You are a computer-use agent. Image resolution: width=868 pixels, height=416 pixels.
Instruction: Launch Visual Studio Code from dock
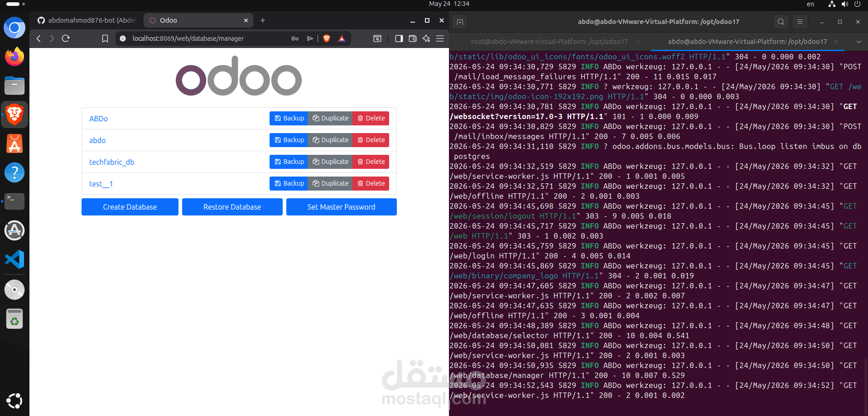click(14, 259)
